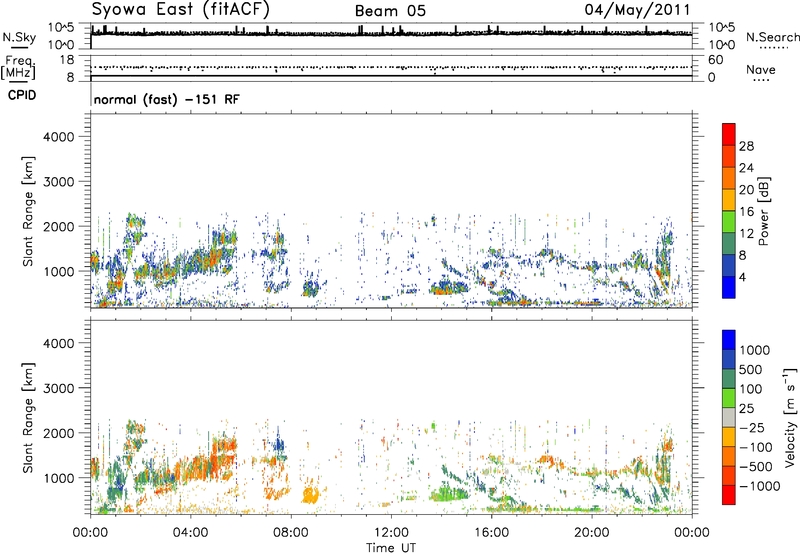Click the '28' label on power colorbar
The width and height of the screenshot is (800, 554).
746,146
